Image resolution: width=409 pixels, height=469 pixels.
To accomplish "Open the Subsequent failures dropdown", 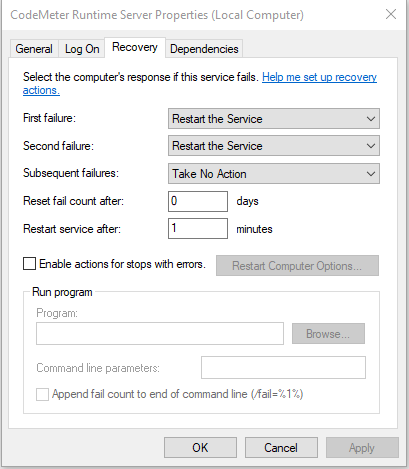I will pos(274,174).
